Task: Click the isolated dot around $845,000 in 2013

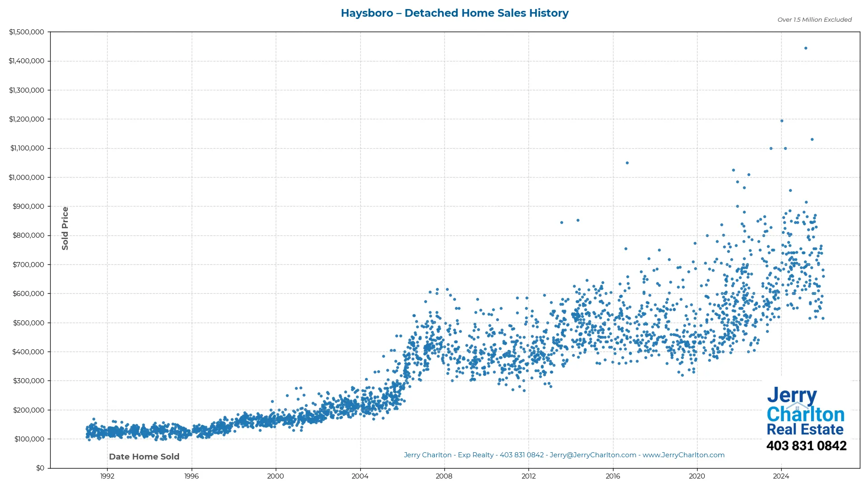Action: tap(562, 222)
